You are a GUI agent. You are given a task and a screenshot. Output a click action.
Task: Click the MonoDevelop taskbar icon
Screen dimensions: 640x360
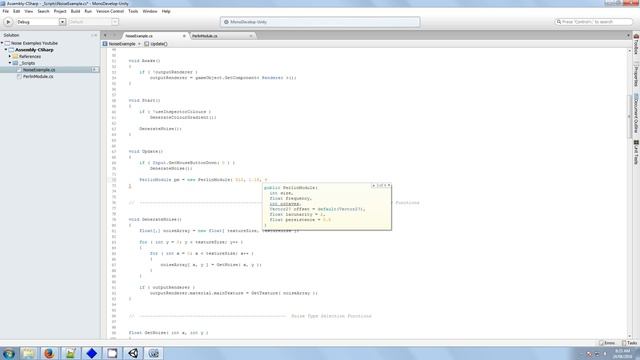[154, 353]
